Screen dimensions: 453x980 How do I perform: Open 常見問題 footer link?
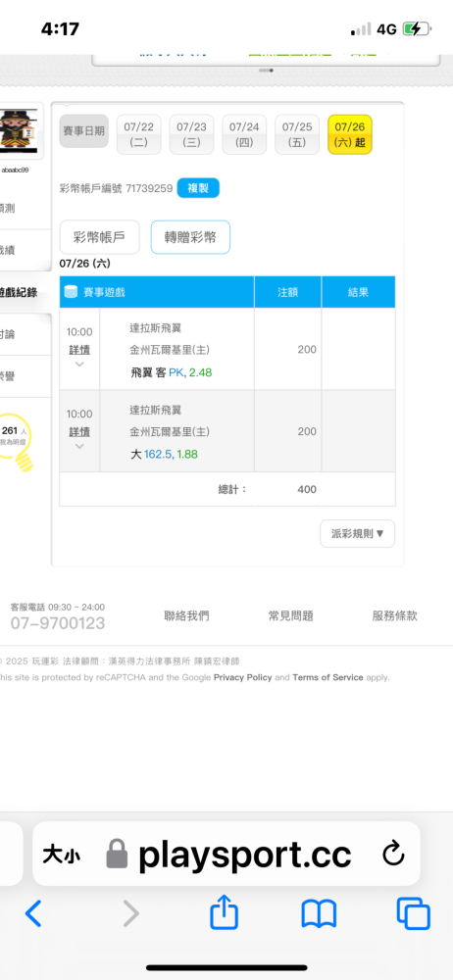click(291, 616)
